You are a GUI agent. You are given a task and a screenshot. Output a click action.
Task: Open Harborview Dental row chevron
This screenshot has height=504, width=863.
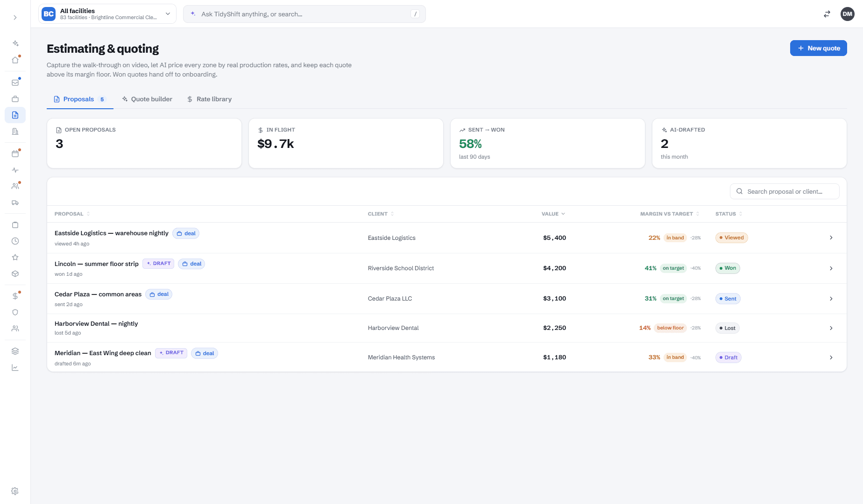point(831,328)
